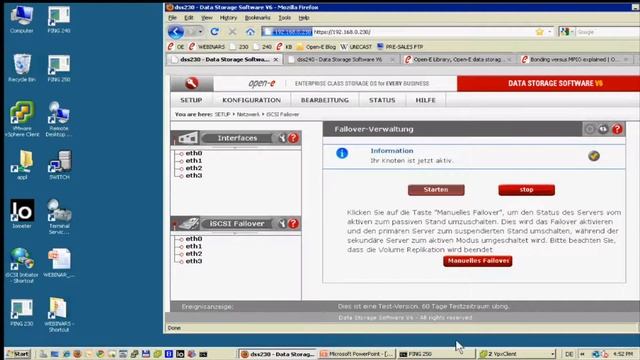Click the Starten button
The width and height of the screenshot is (640, 360).
tap(436, 190)
